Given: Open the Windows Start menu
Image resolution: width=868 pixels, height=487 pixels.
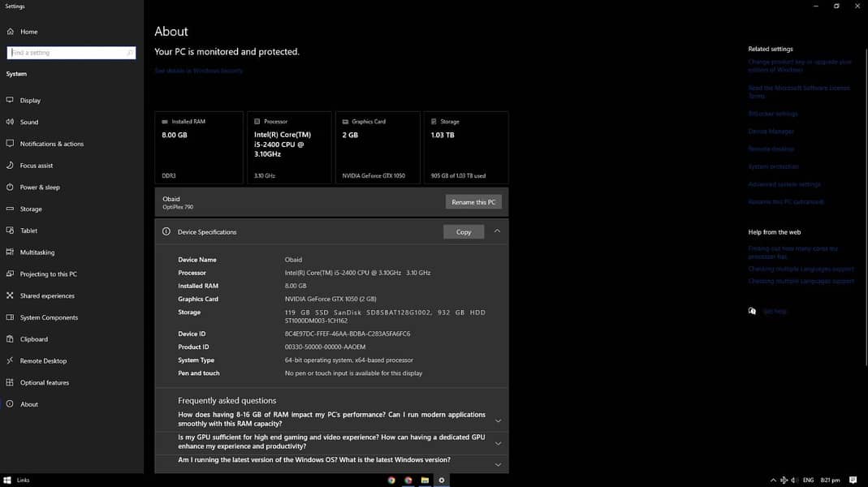Looking at the screenshot, I should (7, 480).
